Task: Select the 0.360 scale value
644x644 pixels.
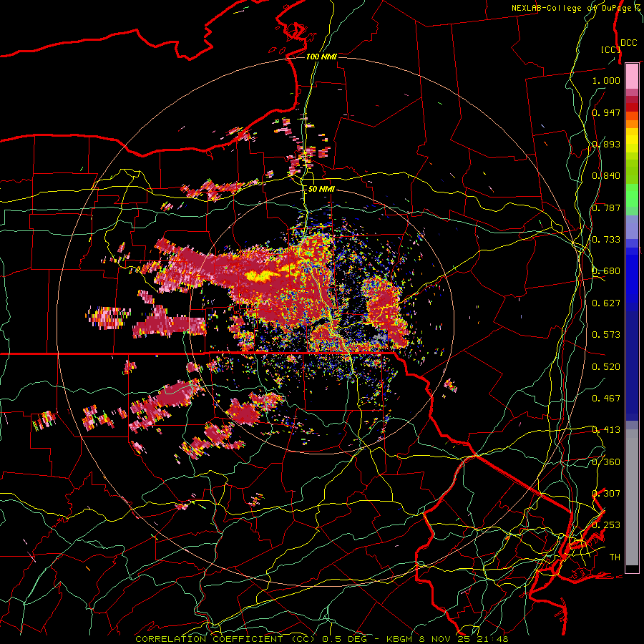Action: pyautogui.click(x=606, y=462)
